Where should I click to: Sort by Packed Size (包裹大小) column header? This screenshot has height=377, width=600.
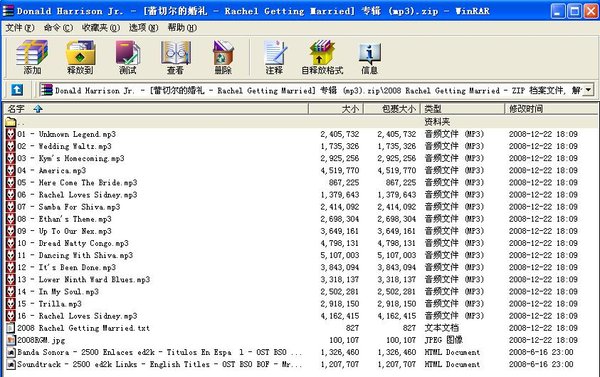pyautogui.click(x=392, y=109)
